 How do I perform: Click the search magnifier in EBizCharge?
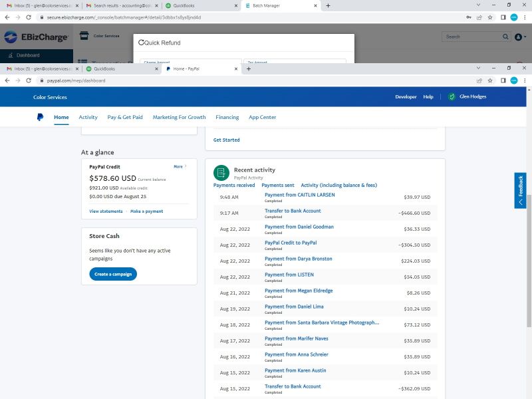coord(505,37)
